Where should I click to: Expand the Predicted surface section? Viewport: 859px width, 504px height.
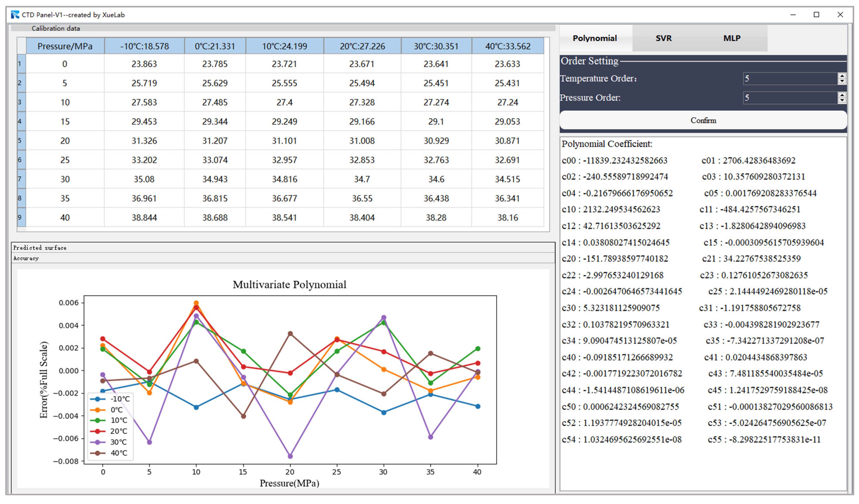coord(40,248)
